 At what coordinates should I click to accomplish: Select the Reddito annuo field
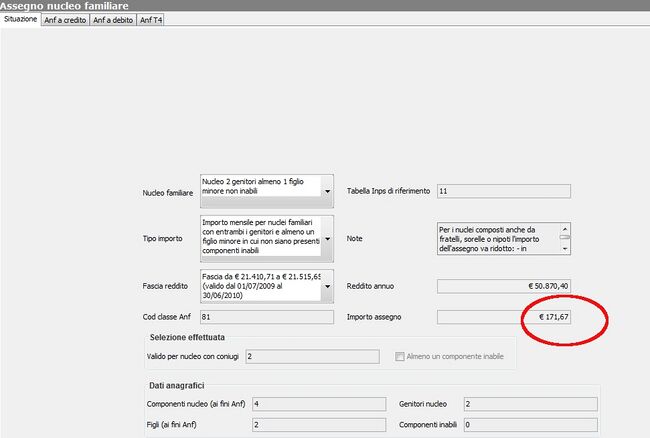tap(503, 286)
